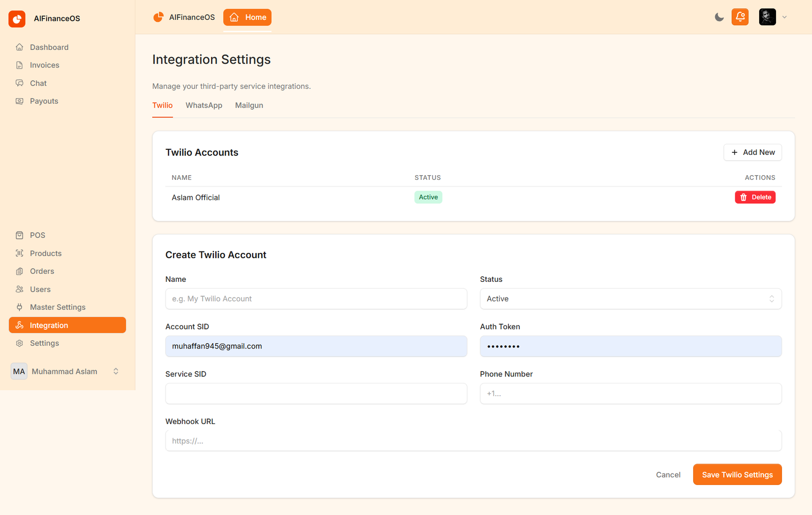Click the Home button in top bar
The image size is (812, 515).
[247, 17]
